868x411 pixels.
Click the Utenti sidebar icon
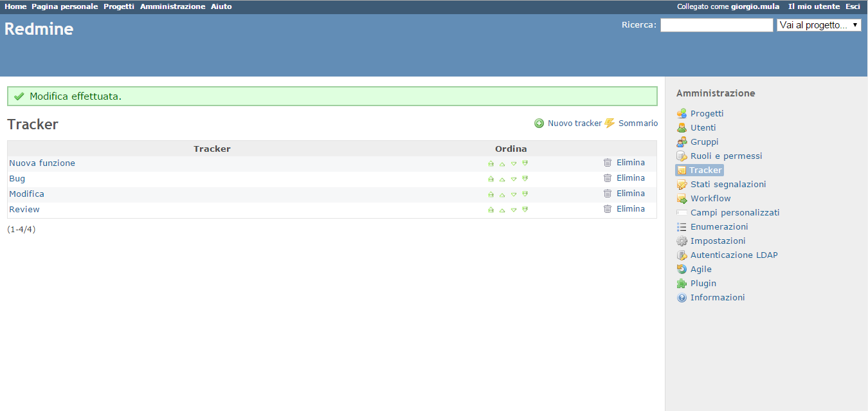pos(682,128)
